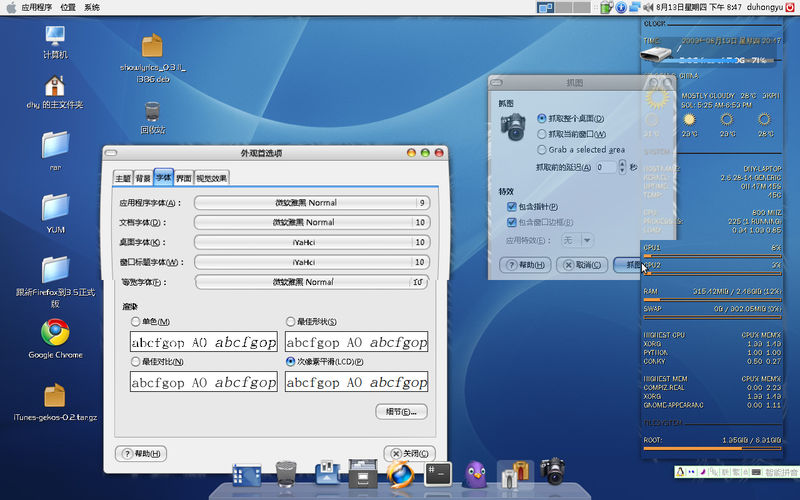Switch to the 背景 tab
The image size is (800, 500).
[x=144, y=178]
